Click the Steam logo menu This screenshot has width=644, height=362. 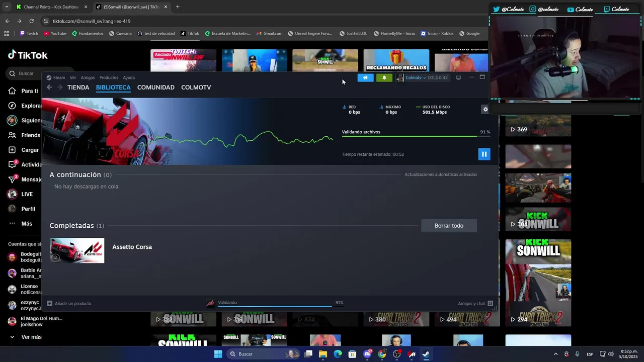55,77
